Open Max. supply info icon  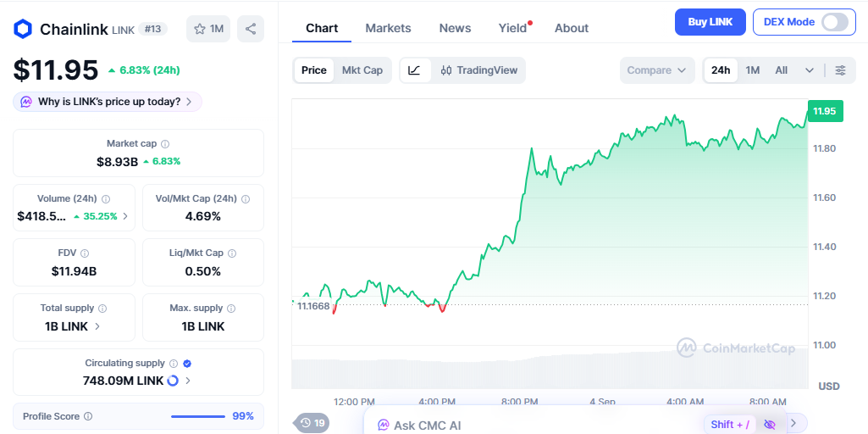coord(231,309)
